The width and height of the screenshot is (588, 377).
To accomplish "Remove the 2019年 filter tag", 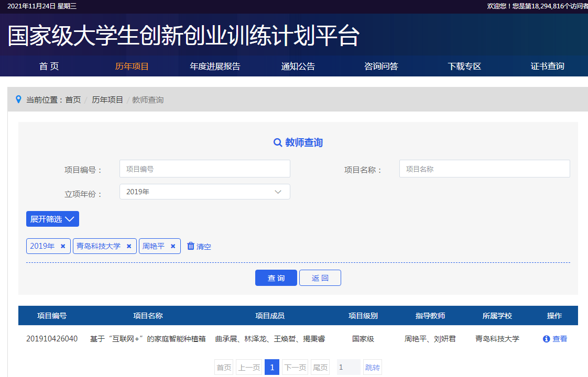I will [x=63, y=246].
